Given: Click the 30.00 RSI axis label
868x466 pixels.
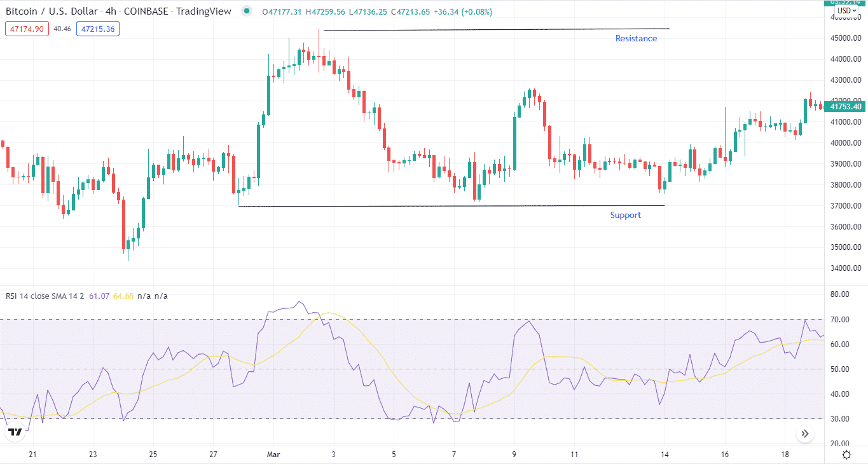Looking at the screenshot, I should coord(840,419).
